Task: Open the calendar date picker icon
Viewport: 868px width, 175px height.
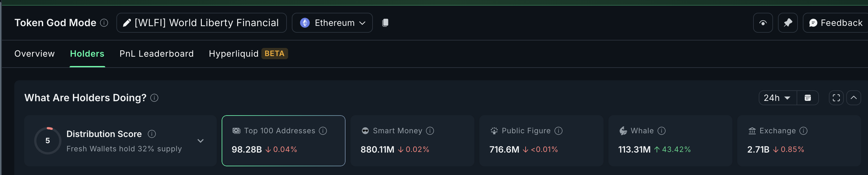Action: [807, 98]
